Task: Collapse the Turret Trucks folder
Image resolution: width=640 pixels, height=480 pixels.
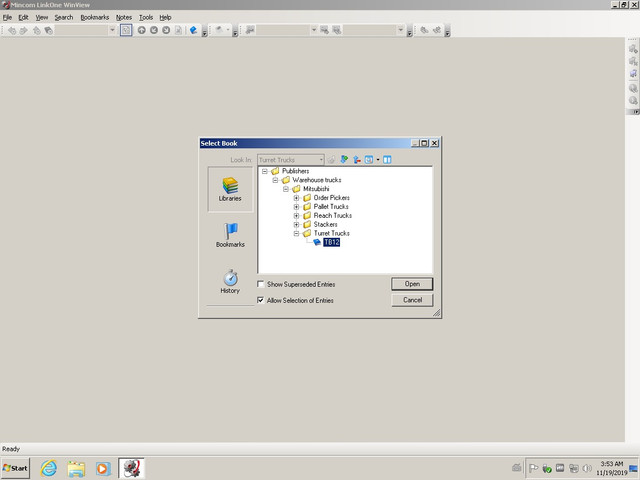Action: (x=296, y=233)
